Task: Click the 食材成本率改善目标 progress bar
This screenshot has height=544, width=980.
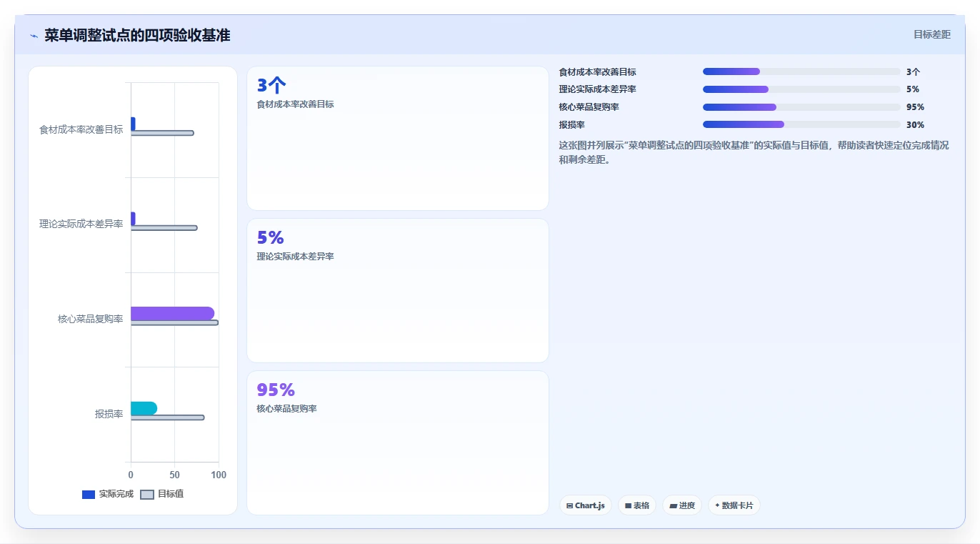Action: pyautogui.click(x=801, y=71)
